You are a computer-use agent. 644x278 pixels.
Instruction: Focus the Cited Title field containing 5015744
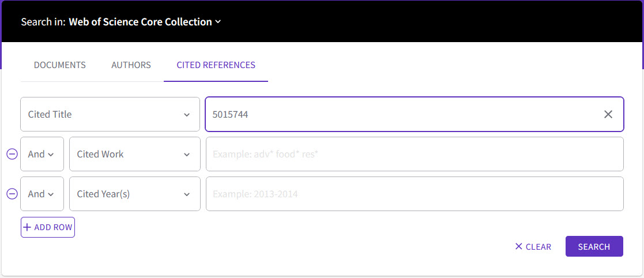coord(415,114)
